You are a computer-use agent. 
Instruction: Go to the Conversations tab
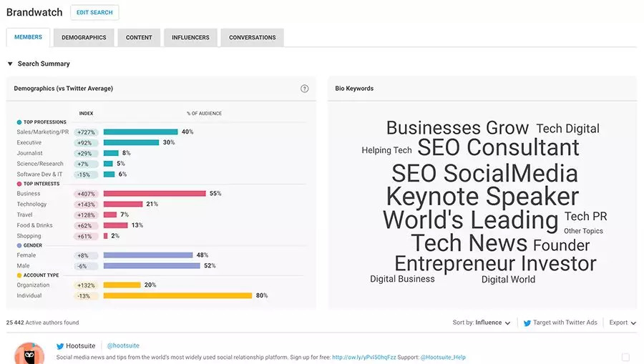pos(253,38)
